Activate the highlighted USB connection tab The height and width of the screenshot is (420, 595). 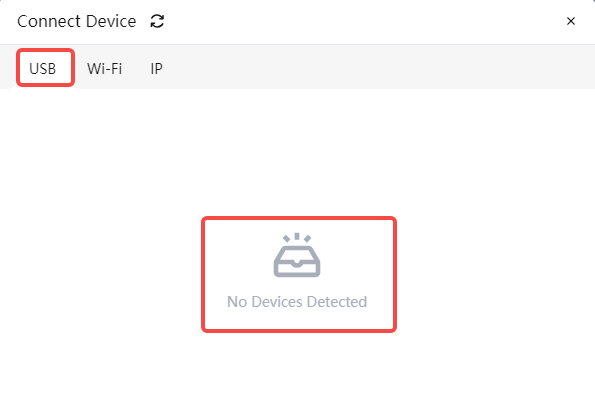pyautogui.click(x=43, y=69)
